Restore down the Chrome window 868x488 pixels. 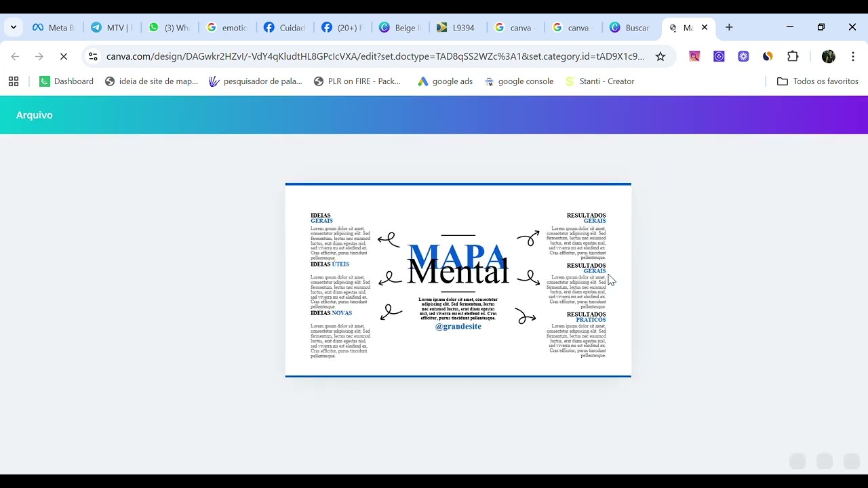(x=821, y=27)
